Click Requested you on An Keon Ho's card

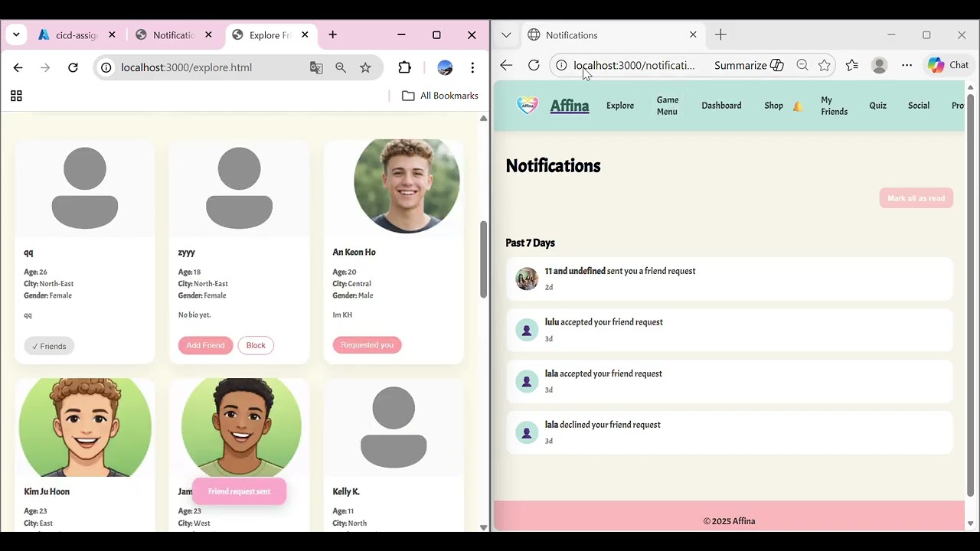367,344
